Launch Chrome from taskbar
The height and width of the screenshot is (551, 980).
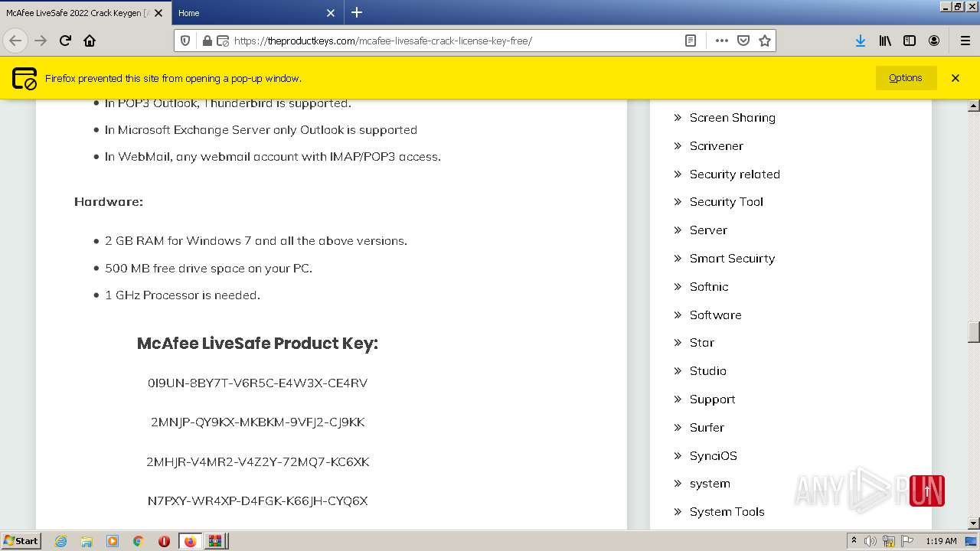pos(139,541)
